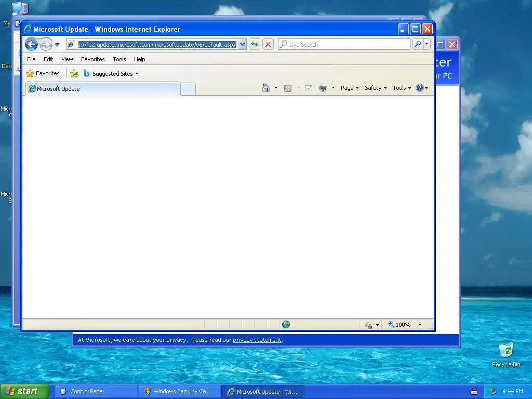Viewport: 532px width, 399px height.
Task: Open the Favorites menu
Action: (92, 59)
